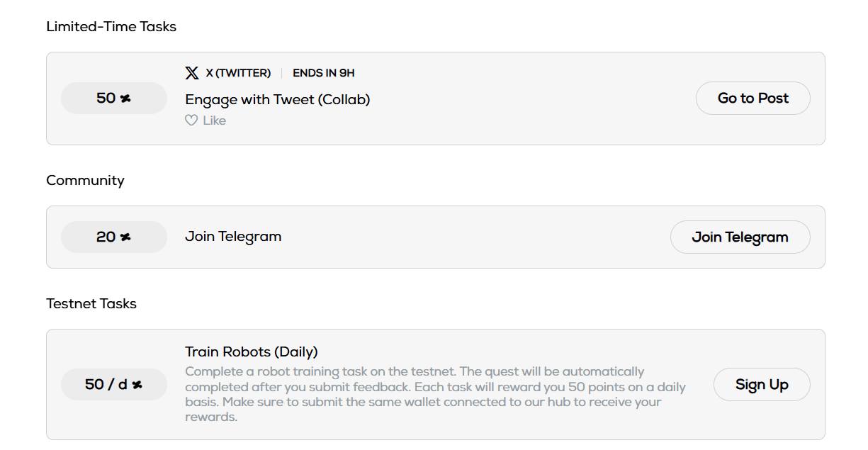Click the ENDS IN 9H timer label
868x450 pixels.
pos(323,73)
